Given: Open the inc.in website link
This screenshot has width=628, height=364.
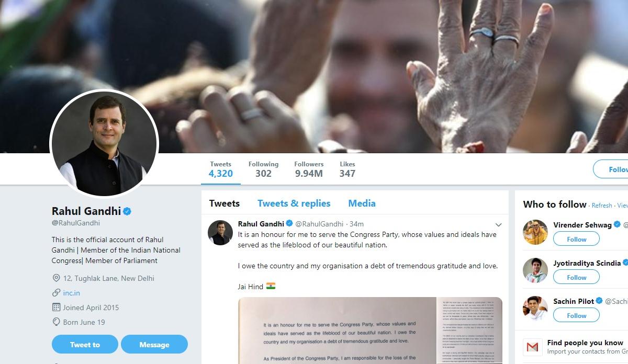Looking at the screenshot, I should tap(72, 293).
